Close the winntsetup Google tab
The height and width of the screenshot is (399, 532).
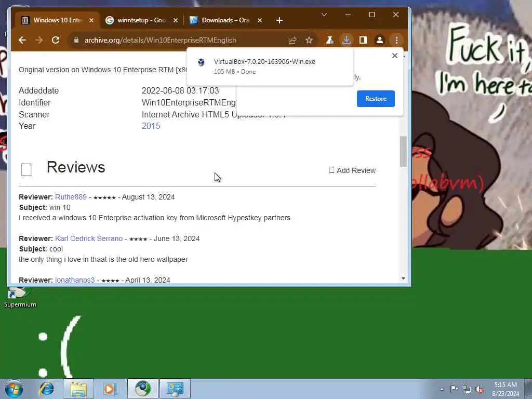[x=176, y=20]
